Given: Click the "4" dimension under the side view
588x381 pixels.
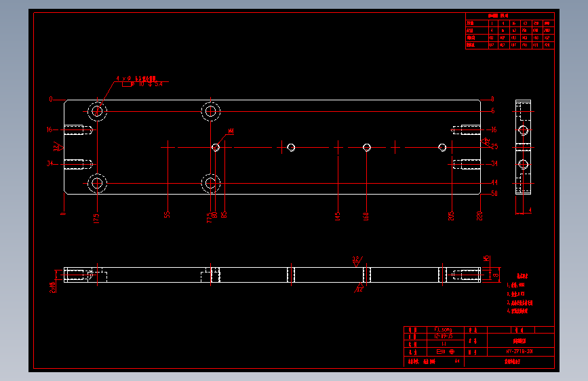Looking at the screenshot, I should [x=530, y=210].
